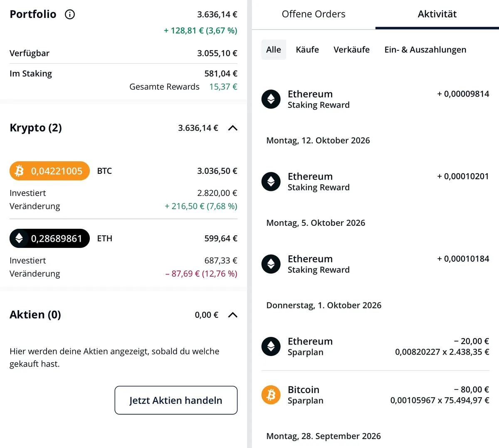Click the Ethereum icon in ETH badge
This screenshot has height=448, width=499.
[x=19, y=238]
